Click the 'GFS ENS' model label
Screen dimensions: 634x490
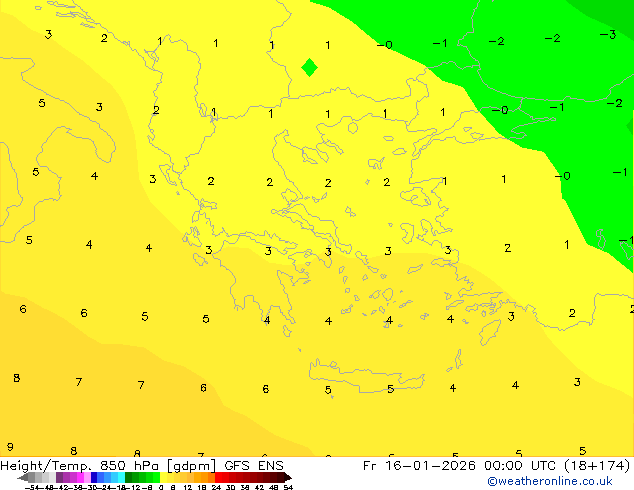pyautogui.click(x=254, y=466)
